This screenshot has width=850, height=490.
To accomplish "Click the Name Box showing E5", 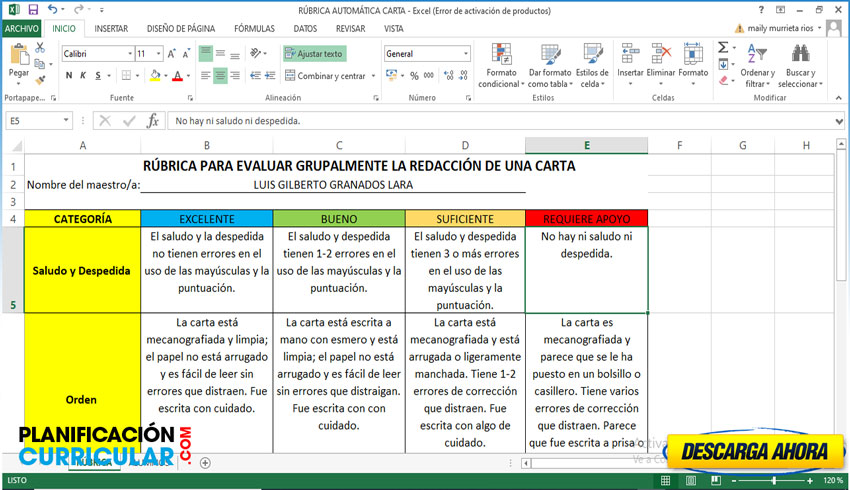I will click(34, 120).
